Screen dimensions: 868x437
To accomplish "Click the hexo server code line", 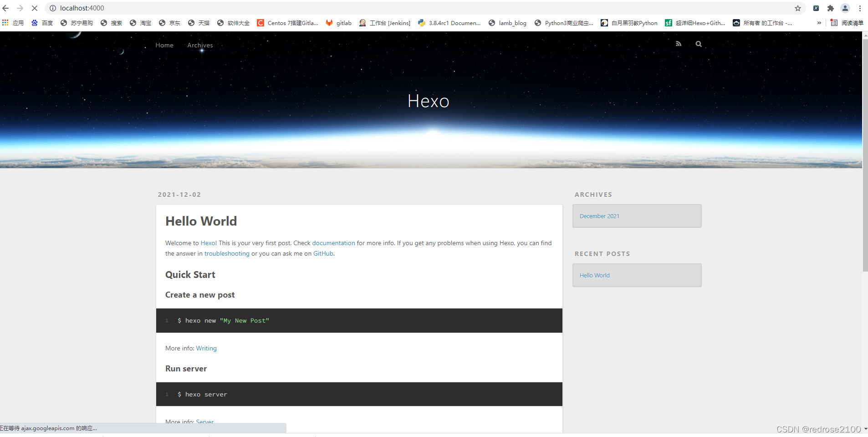I will coord(202,395).
